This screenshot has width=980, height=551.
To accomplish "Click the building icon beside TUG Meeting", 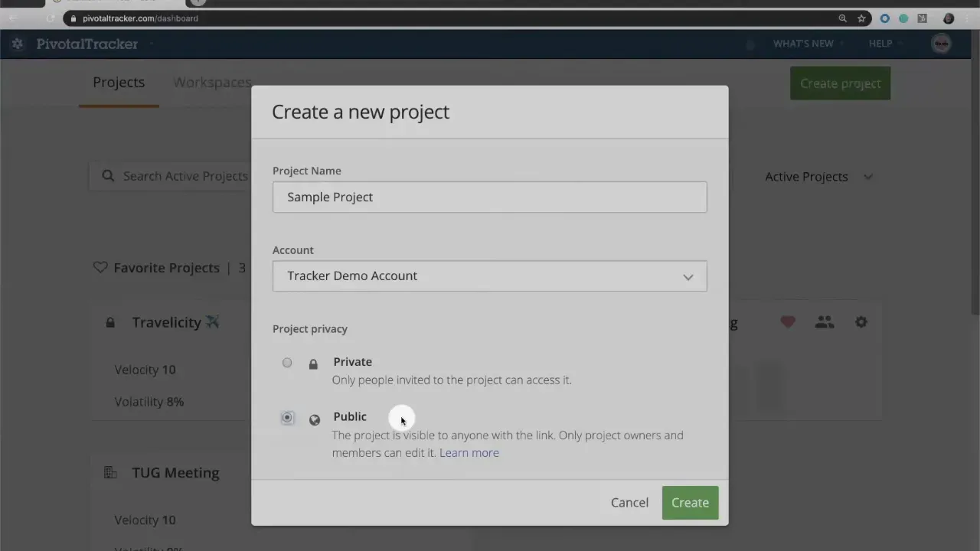I will tap(109, 472).
